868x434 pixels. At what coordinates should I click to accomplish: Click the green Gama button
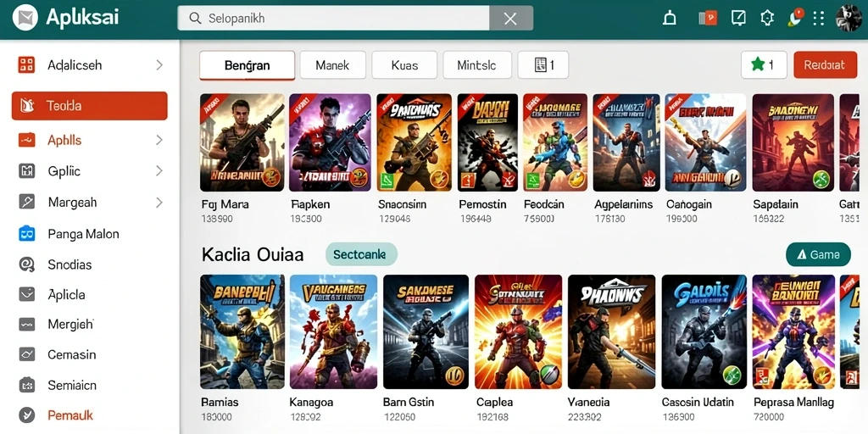(x=818, y=254)
